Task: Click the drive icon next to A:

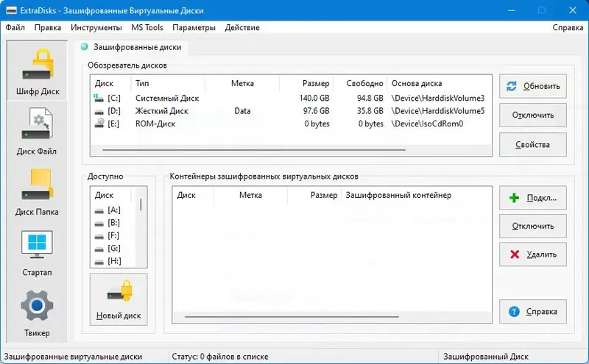Action: (99, 211)
